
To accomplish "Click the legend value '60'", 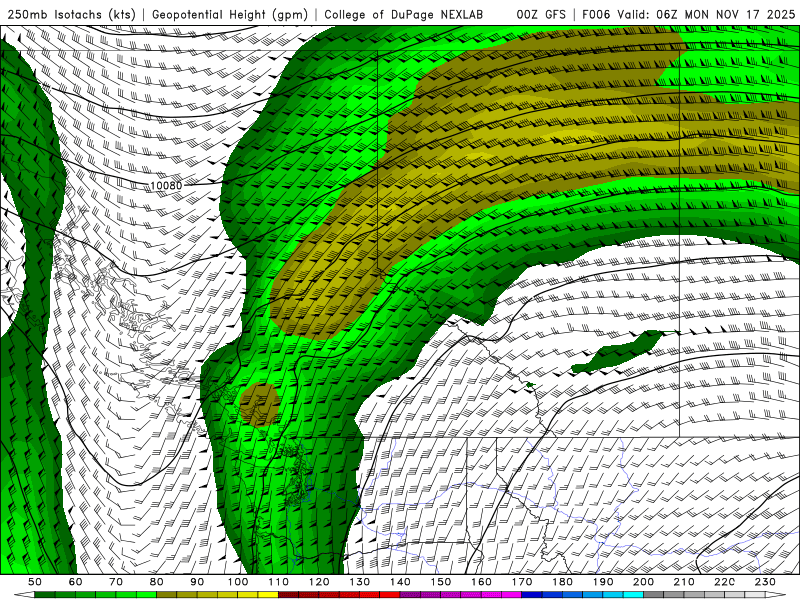I will [x=76, y=582].
